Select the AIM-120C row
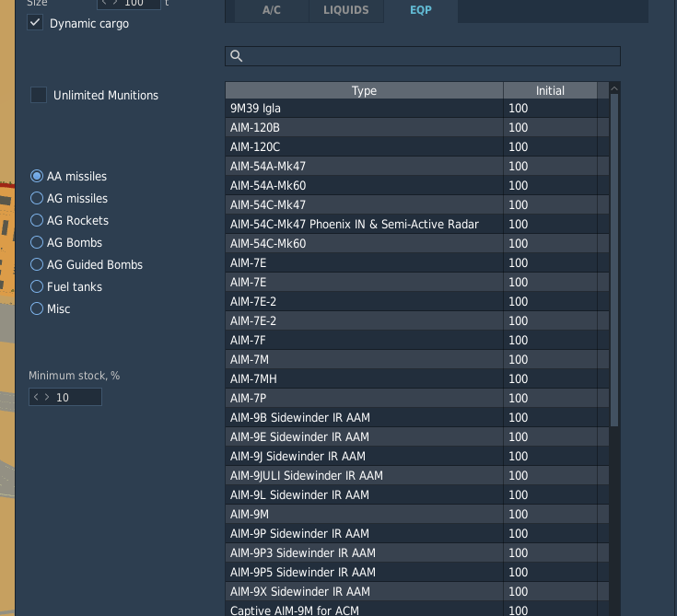Viewport: 677px width, 616px height. pos(417,146)
